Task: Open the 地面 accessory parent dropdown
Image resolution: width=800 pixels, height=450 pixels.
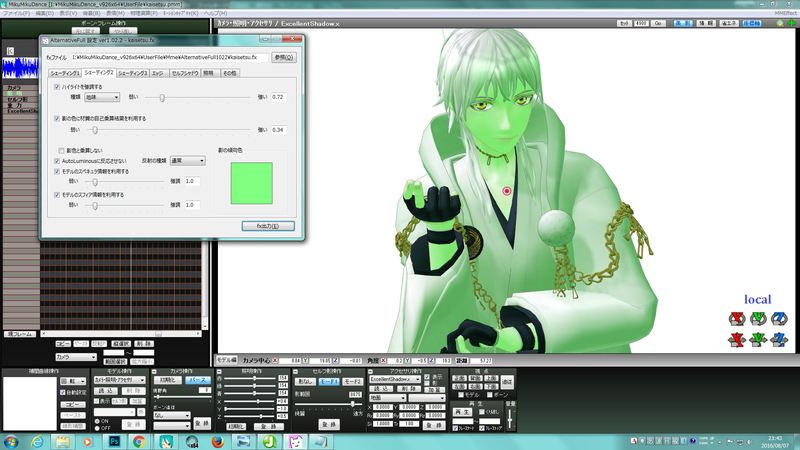Action: tap(387, 397)
